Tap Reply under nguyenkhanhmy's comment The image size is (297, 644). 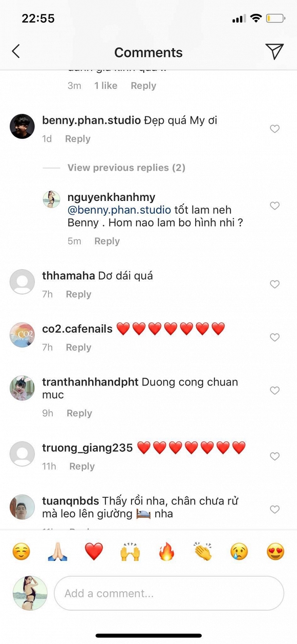[x=107, y=241]
